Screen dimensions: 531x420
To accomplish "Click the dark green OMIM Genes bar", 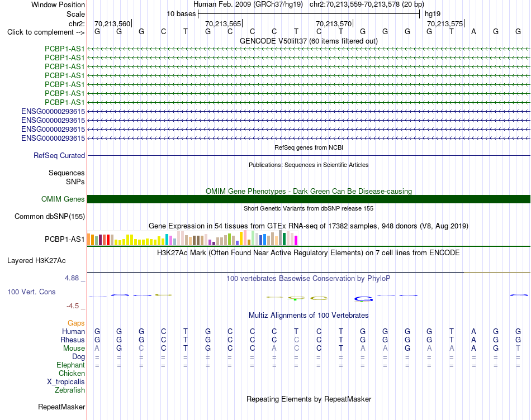I will [x=309, y=199].
